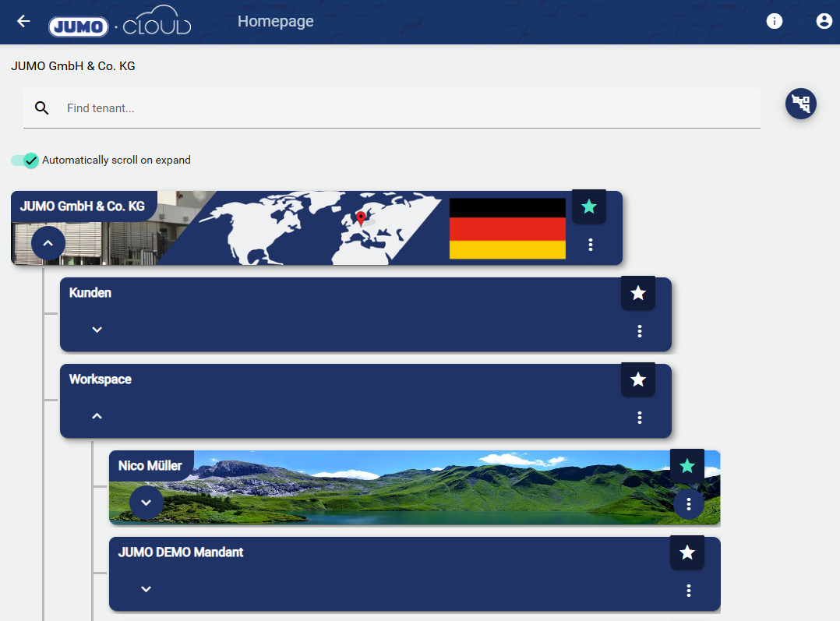Click the back arrow in header

tap(23, 21)
